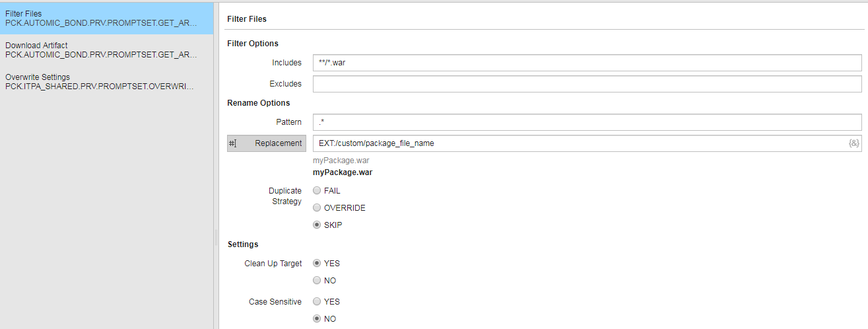
Task: Click the {&} variable picker icon
Action: point(854,143)
